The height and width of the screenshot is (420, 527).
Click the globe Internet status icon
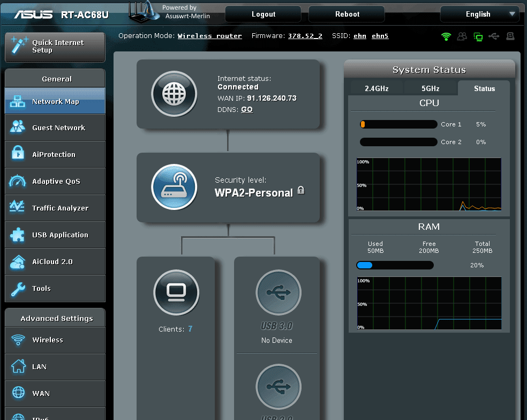pyautogui.click(x=175, y=94)
